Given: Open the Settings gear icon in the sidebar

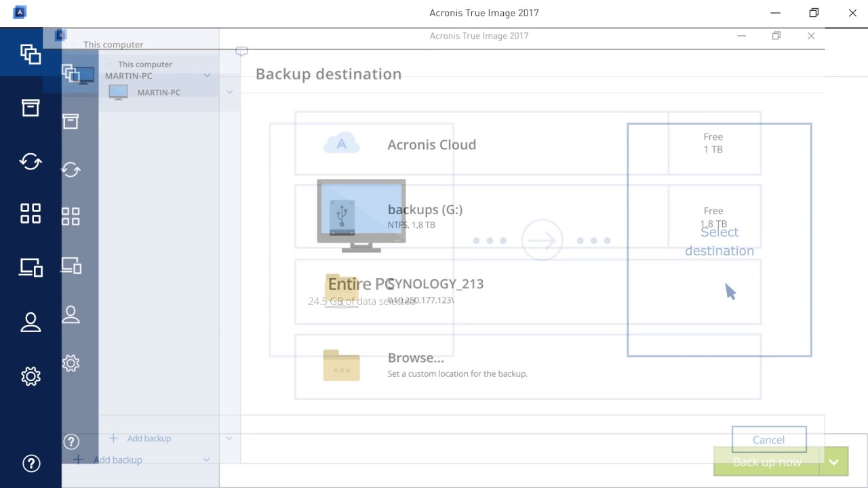Looking at the screenshot, I should point(31,376).
